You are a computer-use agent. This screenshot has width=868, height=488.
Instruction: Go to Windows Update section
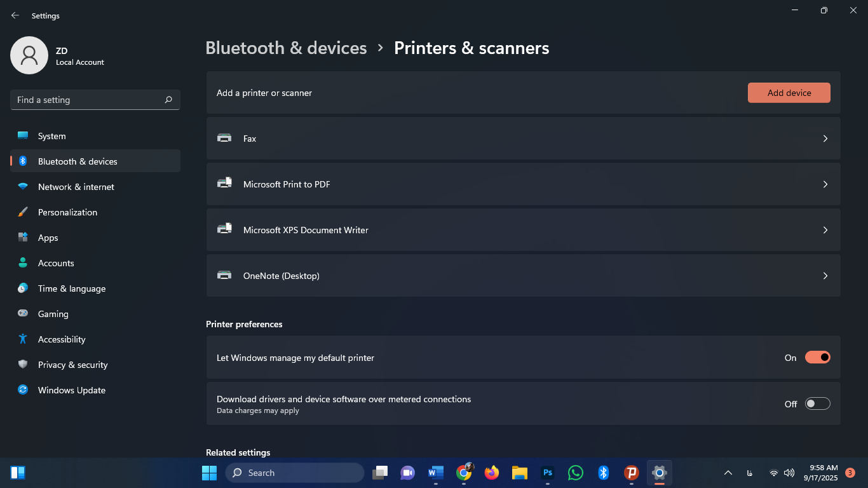[x=72, y=390]
